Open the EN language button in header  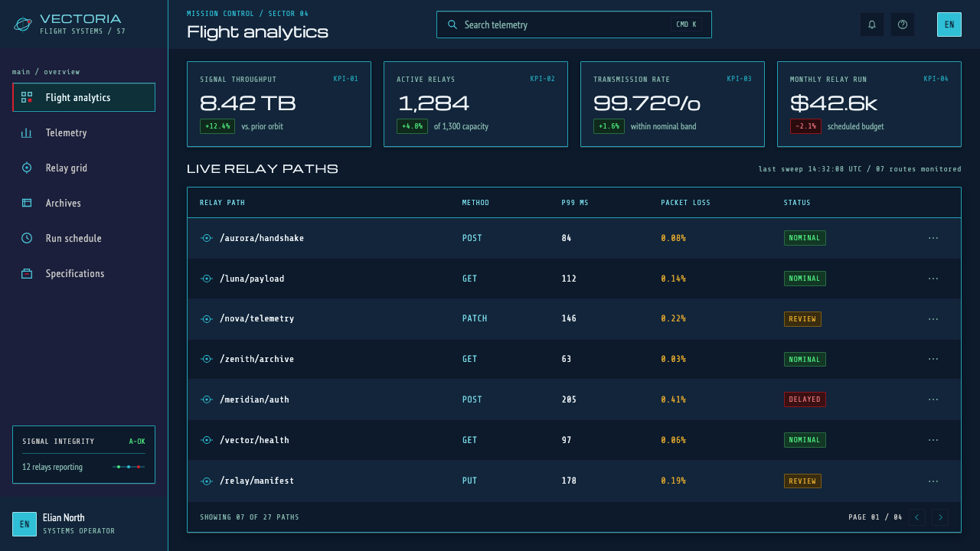pyautogui.click(x=949, y=24)
